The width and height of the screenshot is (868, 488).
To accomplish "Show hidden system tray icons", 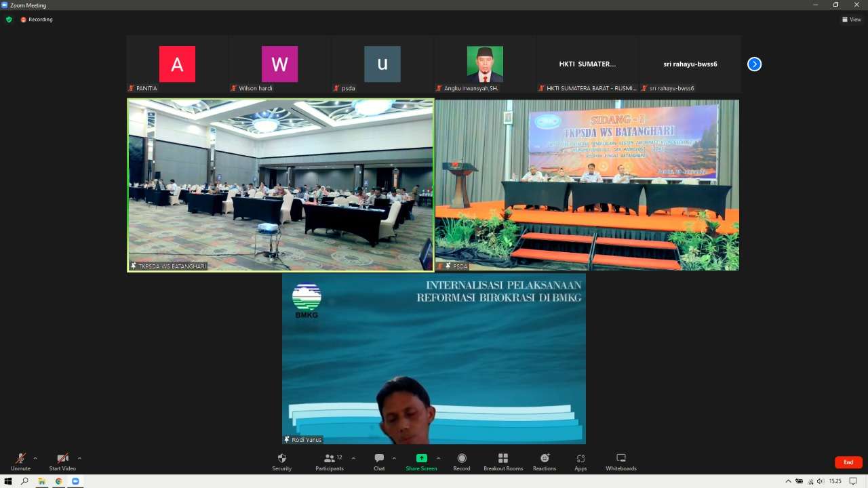I will click(788, 481).
